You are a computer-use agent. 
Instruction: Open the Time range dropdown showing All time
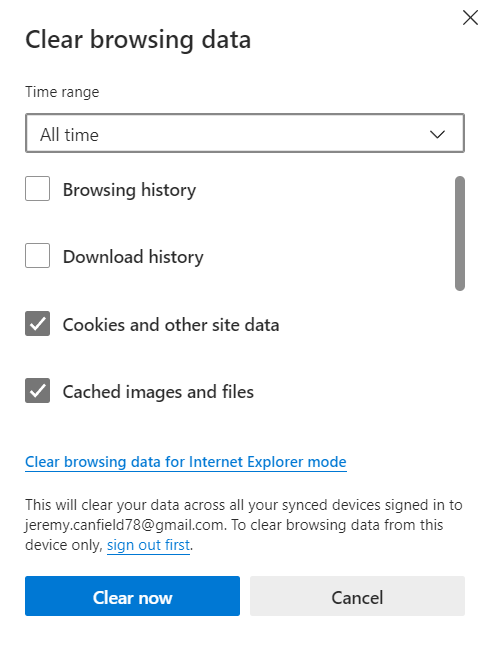pos(245,133)
